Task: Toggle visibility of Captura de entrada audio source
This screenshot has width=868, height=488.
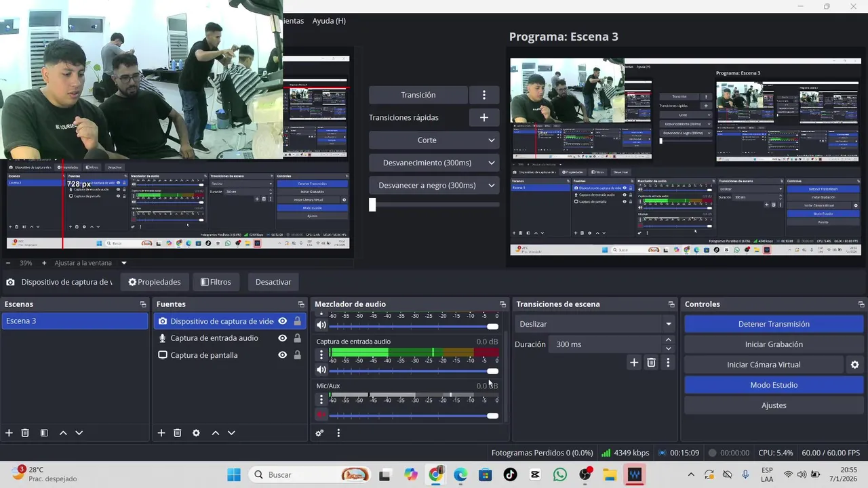Action: [x=283, y=338]
